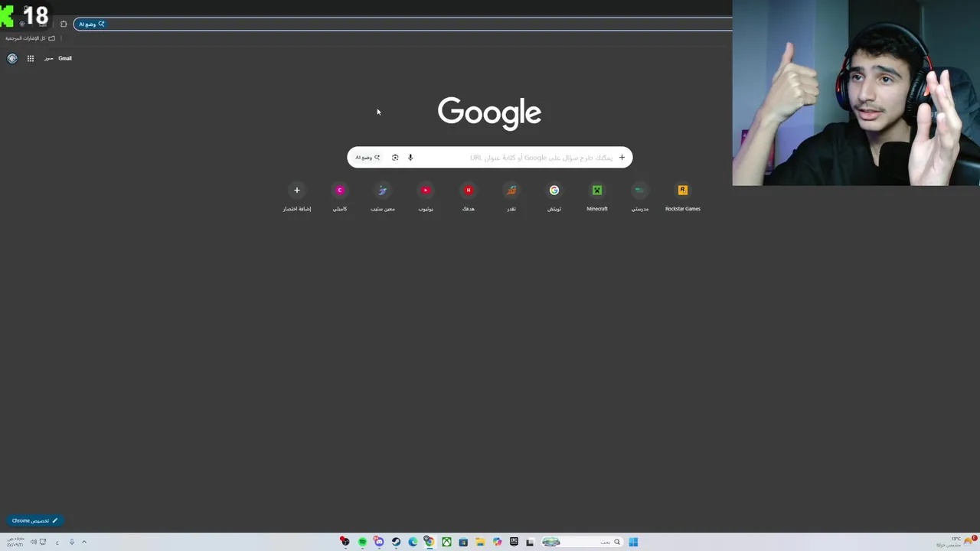Open the shortcut between H and G tiles
The height and width of the screenshot is (551, 980).
coord(511,197)
